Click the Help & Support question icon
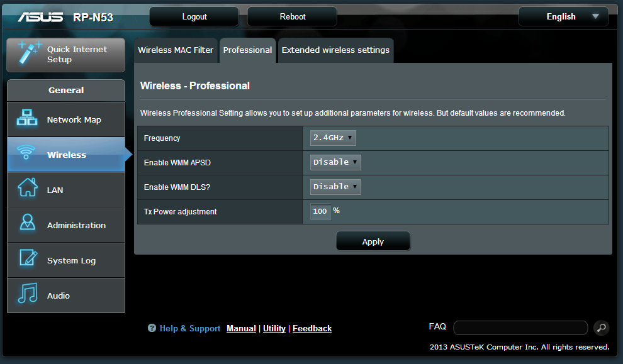The width and height of the screenshot is (623, 364). pos(152,328)
